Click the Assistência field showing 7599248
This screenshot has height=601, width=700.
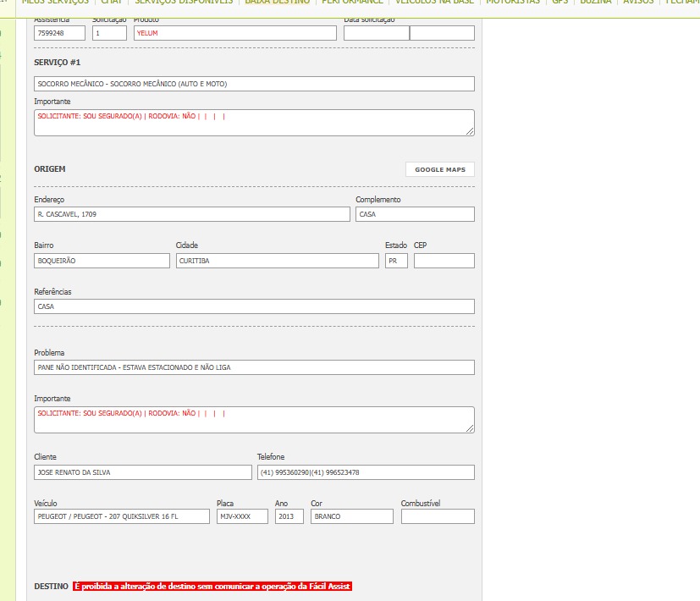coord(59,33)
